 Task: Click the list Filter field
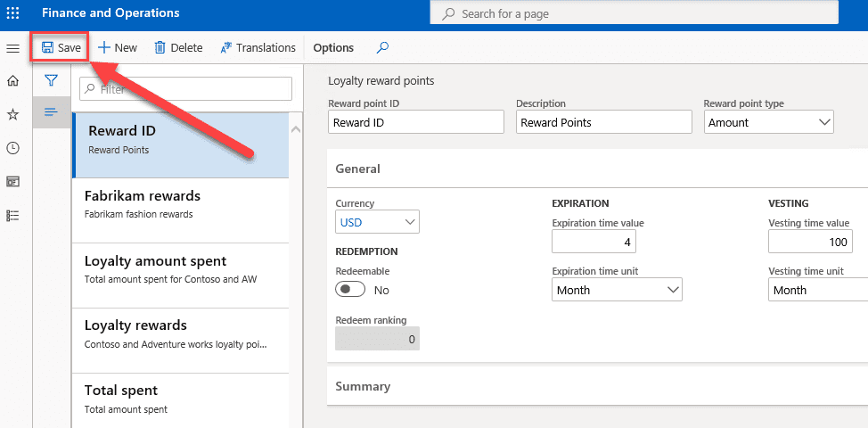click(x=186, y=88)
